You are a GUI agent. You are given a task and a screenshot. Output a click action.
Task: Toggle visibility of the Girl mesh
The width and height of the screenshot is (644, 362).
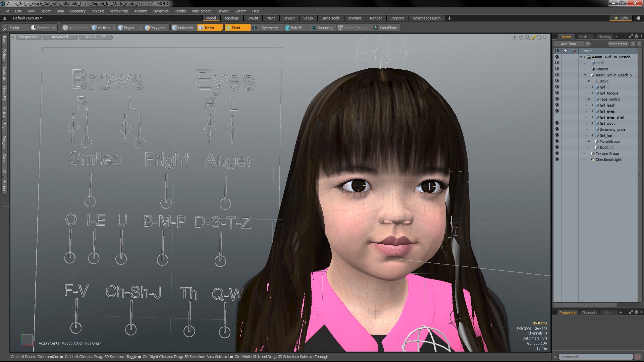pyautogui.click(x=557, y=87)
